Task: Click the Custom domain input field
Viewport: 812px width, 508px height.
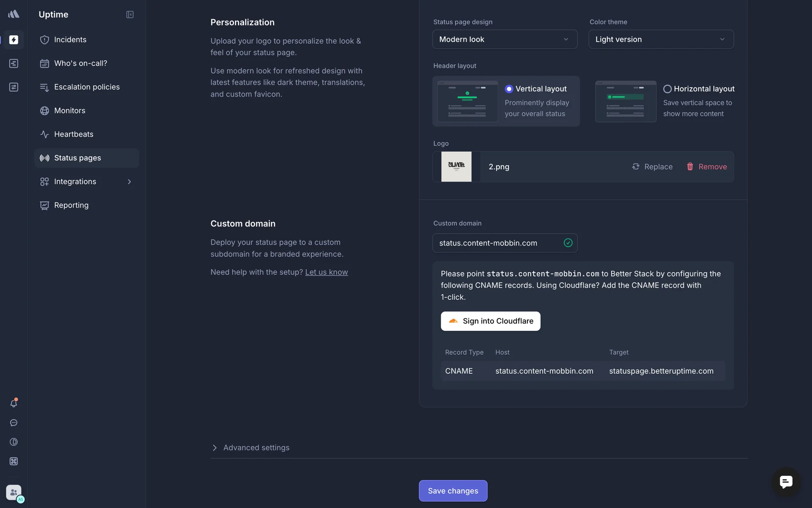Action: [499, 243]
